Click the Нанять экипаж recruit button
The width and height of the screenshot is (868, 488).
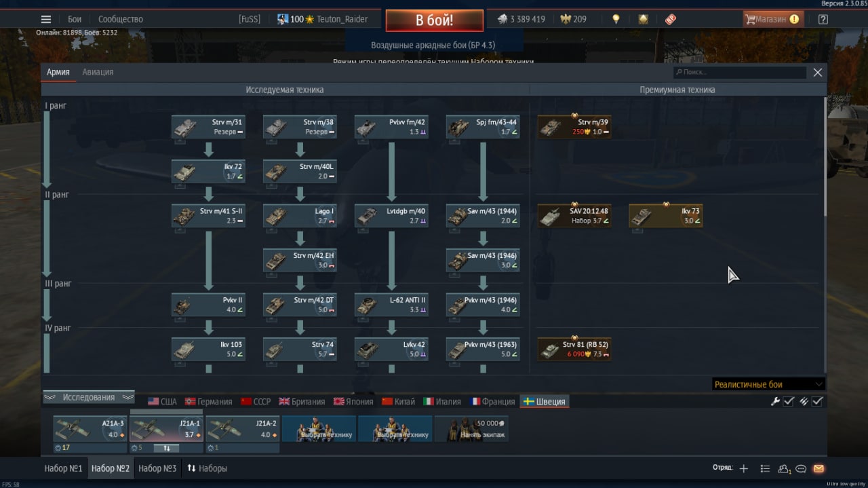471,429
